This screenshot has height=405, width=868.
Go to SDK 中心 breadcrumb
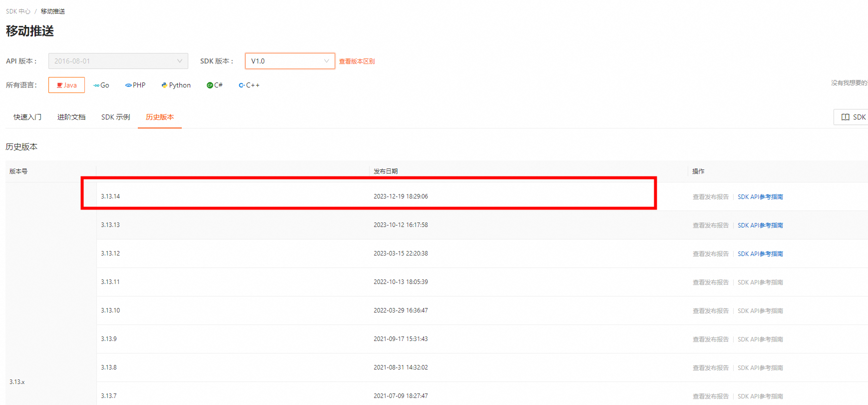[18, 11]
